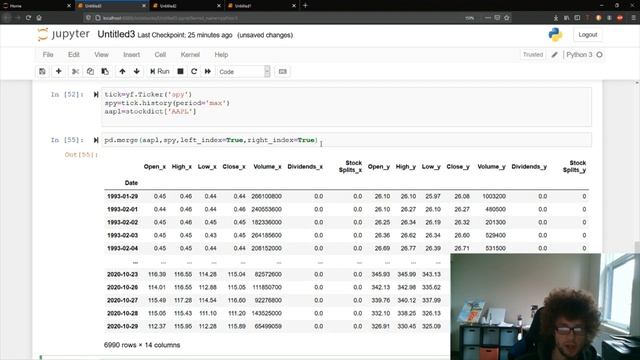Click inside the pd.merge code cell
This screenshot has height=360, width=640.
346,140
